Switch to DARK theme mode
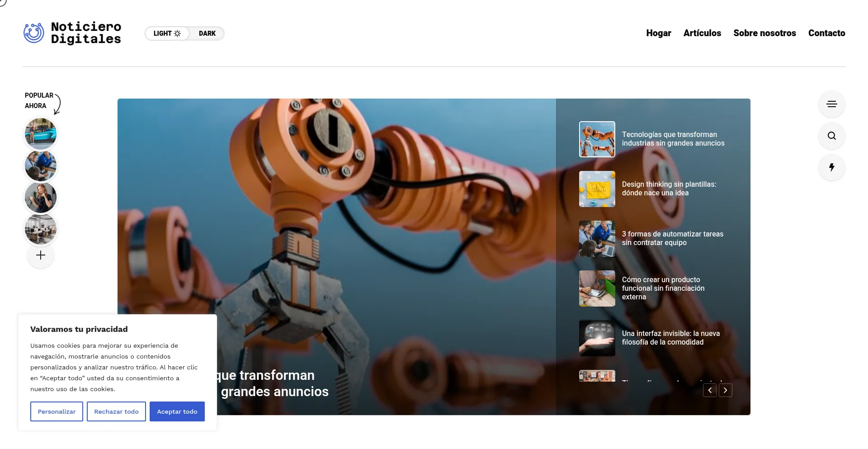This screenshot has width=868, height=449. click(207, 33)
